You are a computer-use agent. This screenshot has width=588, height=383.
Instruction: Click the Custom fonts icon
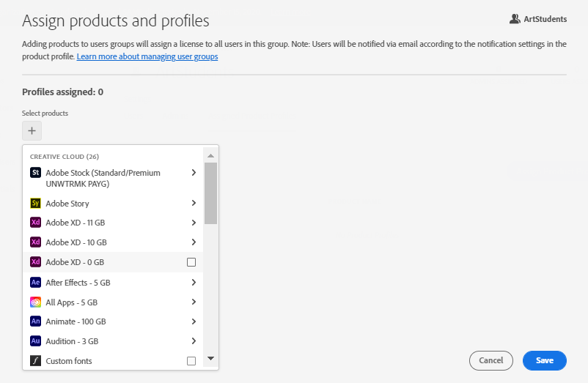tap(35, 361)
